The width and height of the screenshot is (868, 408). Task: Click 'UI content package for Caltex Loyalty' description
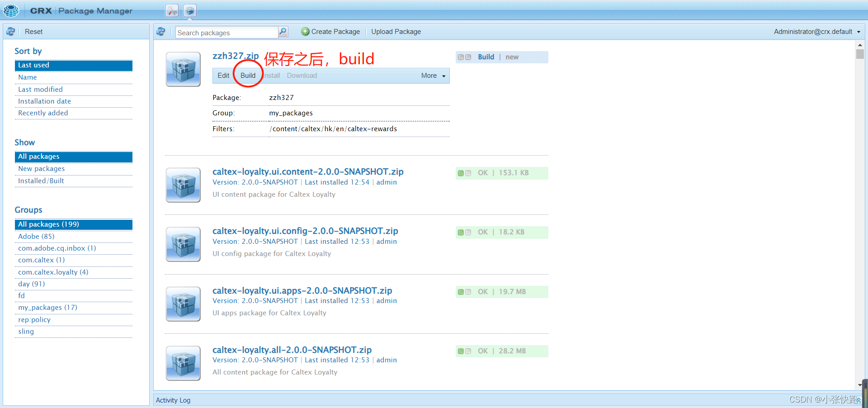click(x=274, y=195)
